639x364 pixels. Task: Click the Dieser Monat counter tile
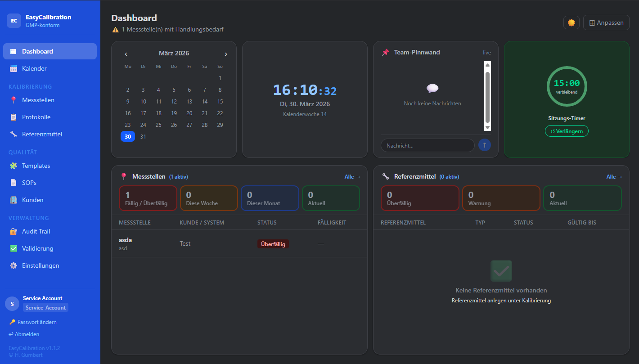[x=270, y=198]
